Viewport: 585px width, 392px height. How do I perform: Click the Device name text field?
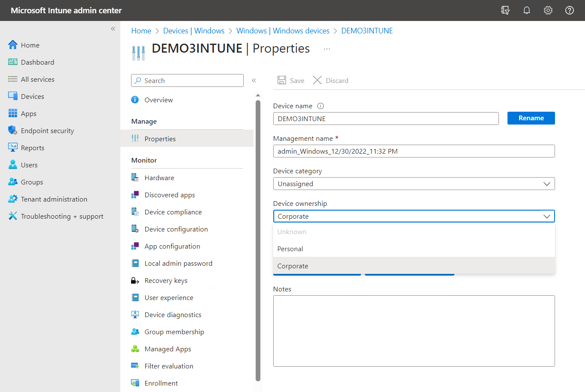tap(386, 119)
